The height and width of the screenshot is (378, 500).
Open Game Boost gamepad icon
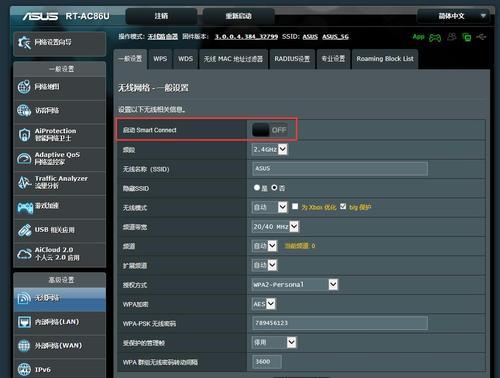coord(25,207)
